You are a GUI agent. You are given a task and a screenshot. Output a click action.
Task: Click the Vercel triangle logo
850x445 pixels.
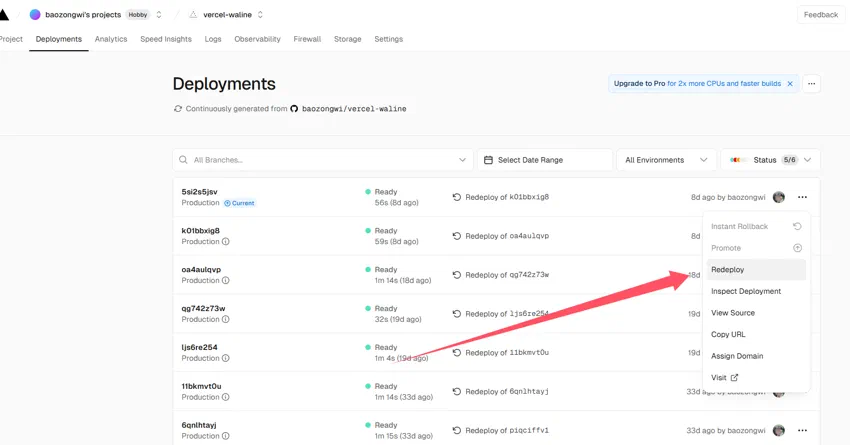3,15
